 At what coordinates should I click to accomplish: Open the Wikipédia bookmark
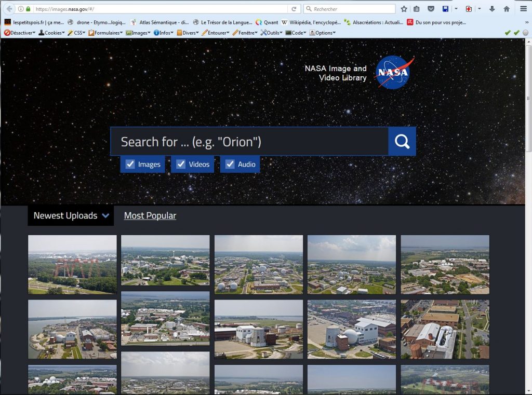(311, 22)
